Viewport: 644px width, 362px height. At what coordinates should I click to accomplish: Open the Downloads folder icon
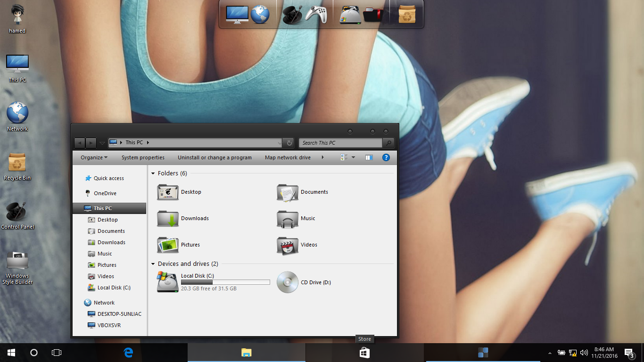tap(168, 219)
